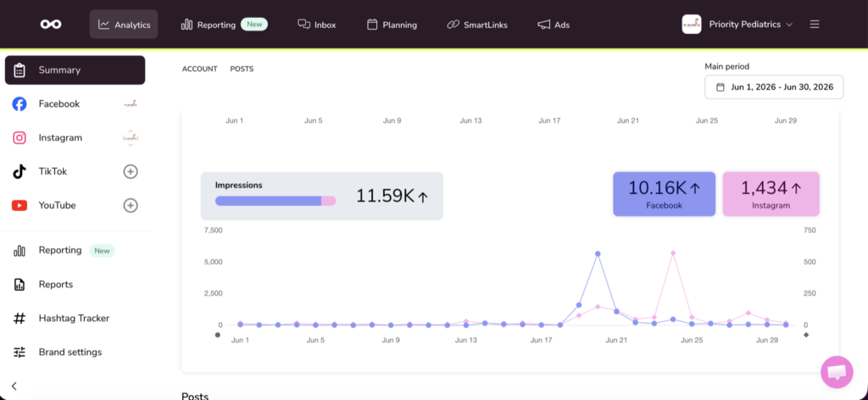Click the infinity logo icon
868x400 pixels.
point(50,25)
